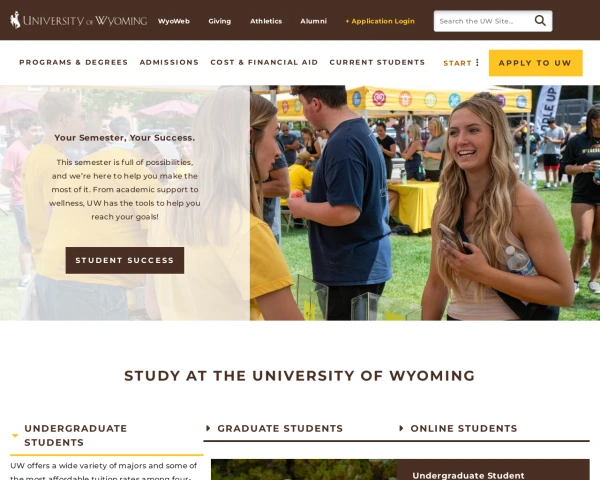Collapse the Undergraduate Students arrow
Viewport: 600px width, 480px height.
click(15, 436)
